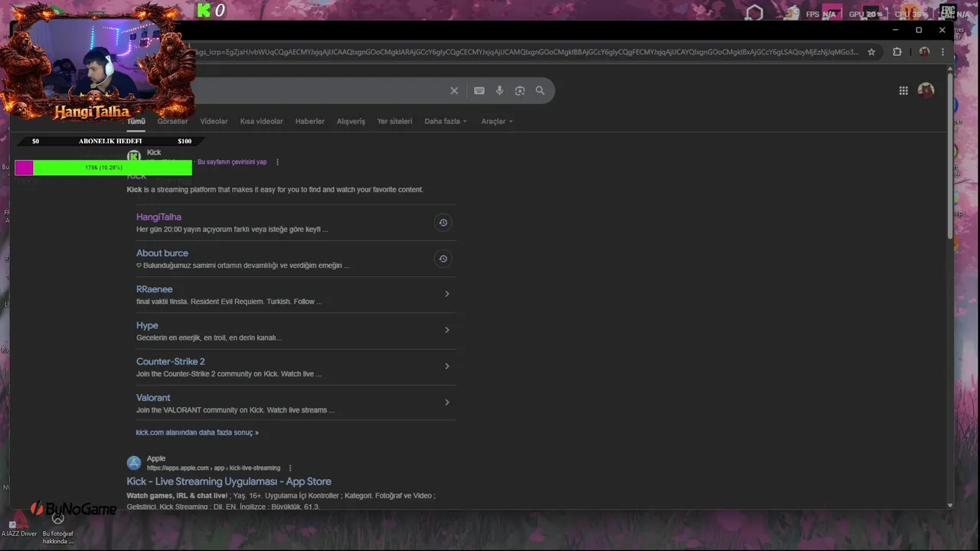The height and width of the screenshot is (551, 980).
Task: Open Google account avatar on page
Action: (926, 90)
